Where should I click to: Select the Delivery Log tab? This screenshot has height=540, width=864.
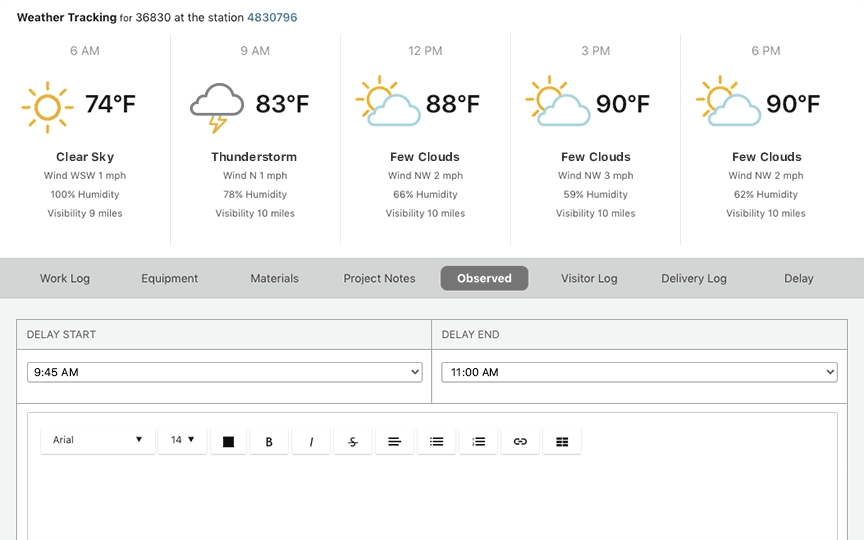pyautogui.click(x=694, y=278)
